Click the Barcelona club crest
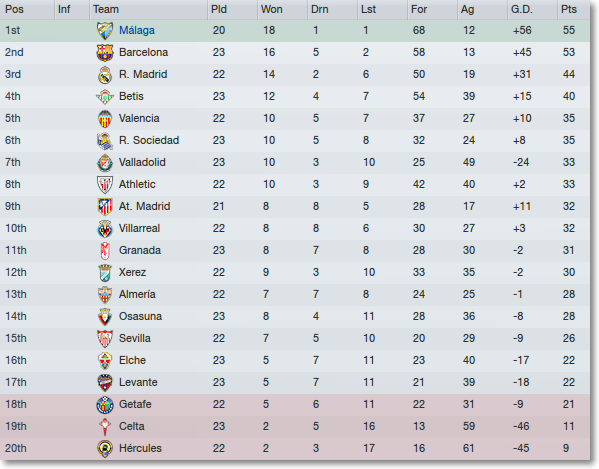The width and height of the screenshot is (599, 469). (105, 53)
